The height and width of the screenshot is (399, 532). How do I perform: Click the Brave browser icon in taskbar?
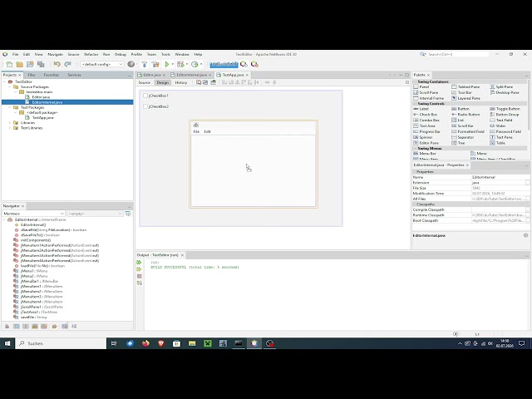[161, 343]
